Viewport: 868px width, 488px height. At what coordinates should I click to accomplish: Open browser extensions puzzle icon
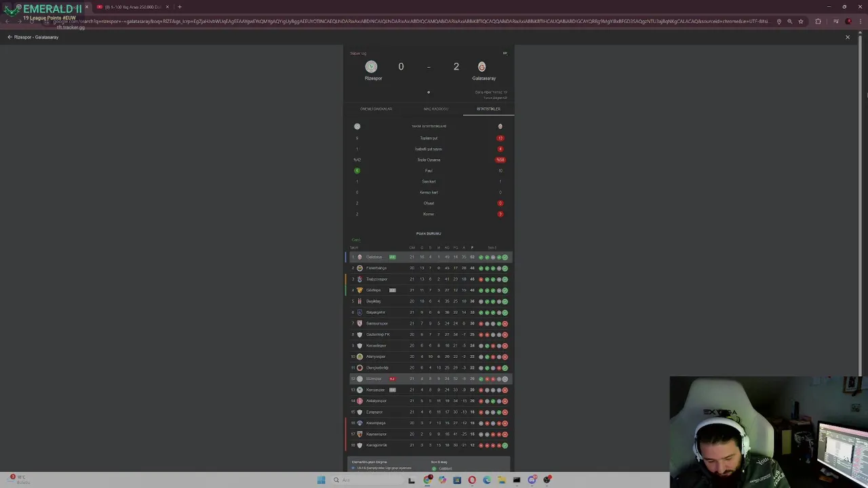pos(818,22)
